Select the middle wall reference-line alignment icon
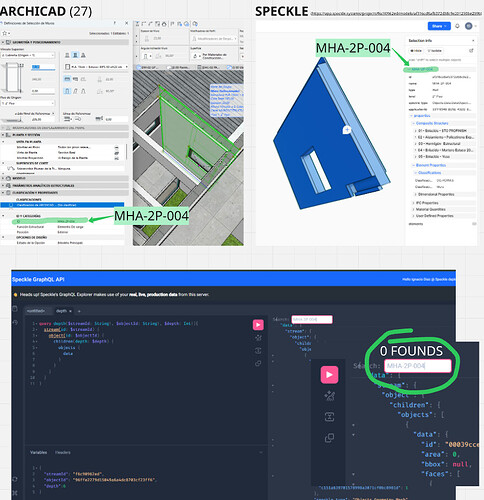Viewport: 484px width, 500px height. coord(75,55)
